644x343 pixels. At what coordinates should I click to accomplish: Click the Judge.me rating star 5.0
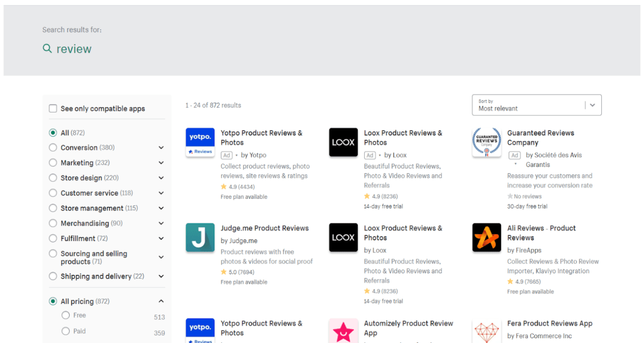[223, 272]
